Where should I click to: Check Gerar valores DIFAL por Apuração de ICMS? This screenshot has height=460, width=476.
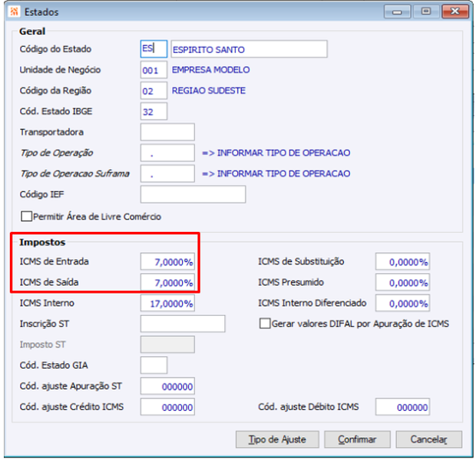(265, 323)
